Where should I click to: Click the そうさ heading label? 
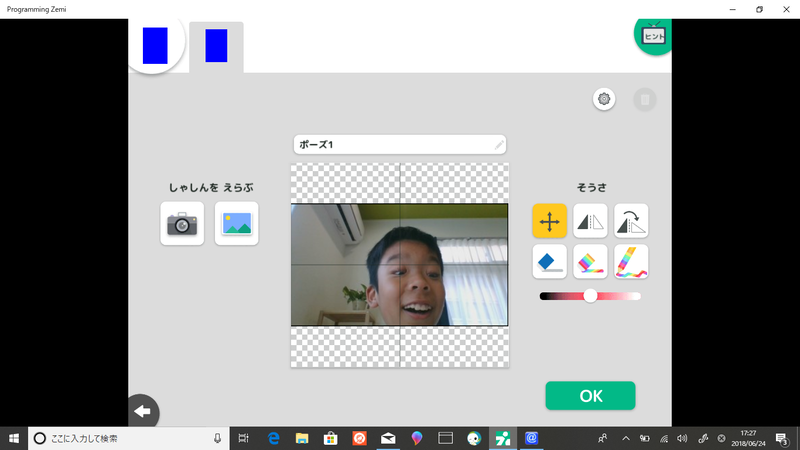[x=592, y=188]
